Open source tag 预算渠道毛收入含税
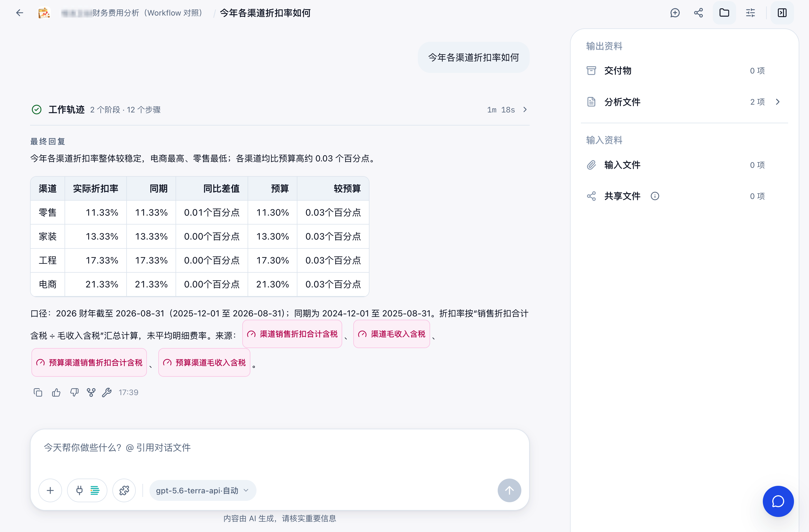809x532 pixels. [204, 363]
